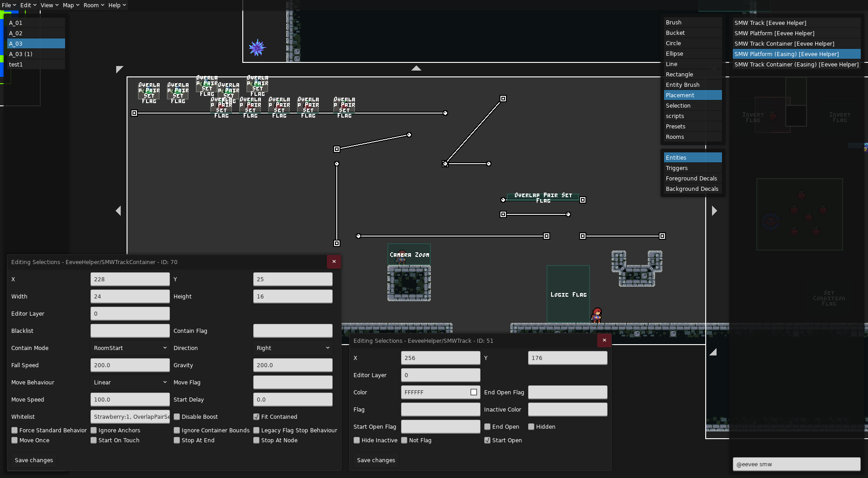Image resolution: width=868 pixels, height=478 pixels.
Task: Uncheck the Start Open checkbox
Action: pyautogui.click(x=487, y=440)
